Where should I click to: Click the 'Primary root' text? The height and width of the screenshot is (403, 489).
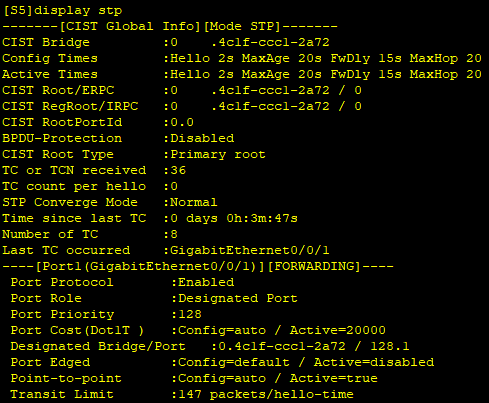[218, 154]
